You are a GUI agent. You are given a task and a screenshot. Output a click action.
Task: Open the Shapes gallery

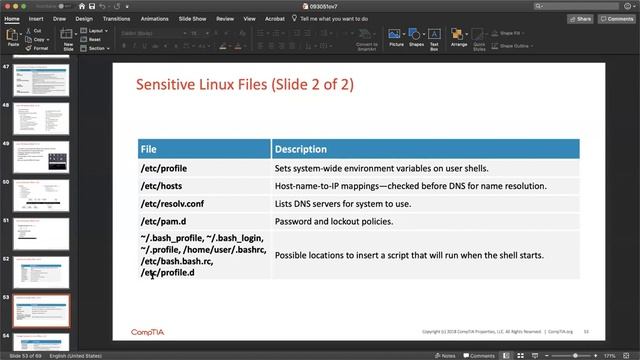(416, 38)
